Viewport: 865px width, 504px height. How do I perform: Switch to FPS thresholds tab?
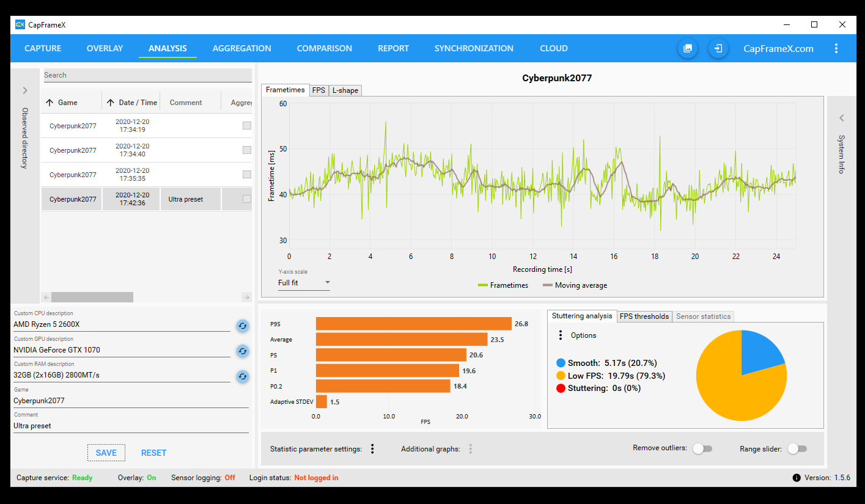click(x=644, y=316)
